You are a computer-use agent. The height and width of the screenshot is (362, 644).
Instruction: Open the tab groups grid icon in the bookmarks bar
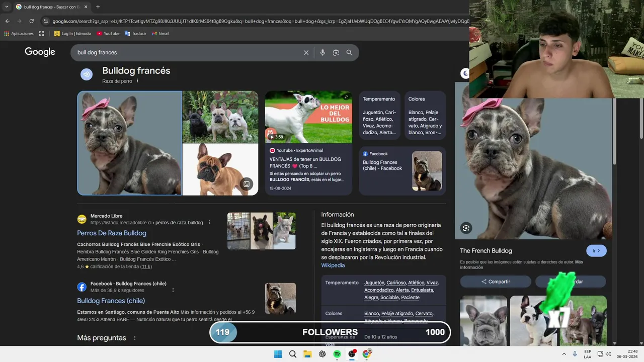coord(42,34)
